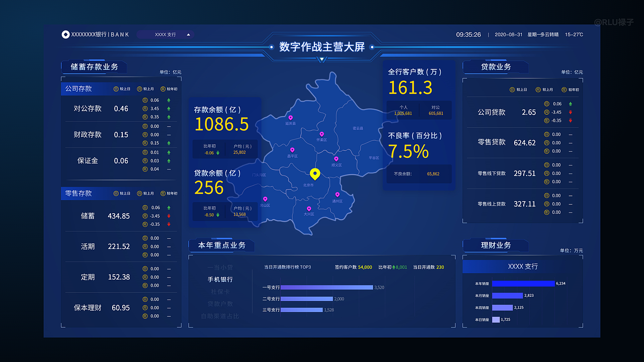Click 较上日 icon in 公司存款 header
644x362 pixels.
(x=116, y=89)
